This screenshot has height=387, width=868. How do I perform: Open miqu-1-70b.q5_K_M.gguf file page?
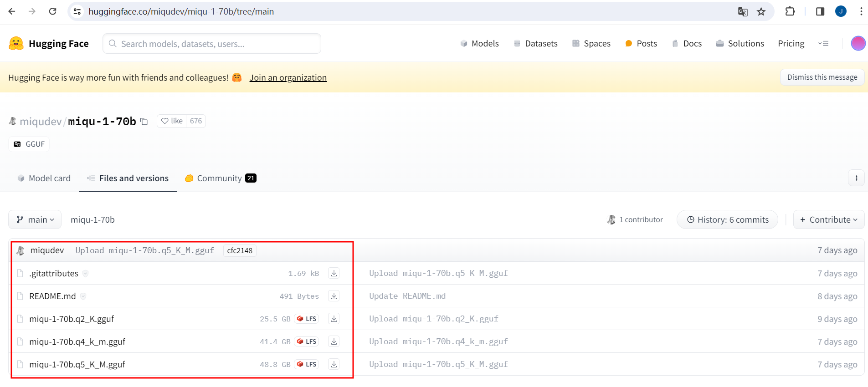(77, 364)
